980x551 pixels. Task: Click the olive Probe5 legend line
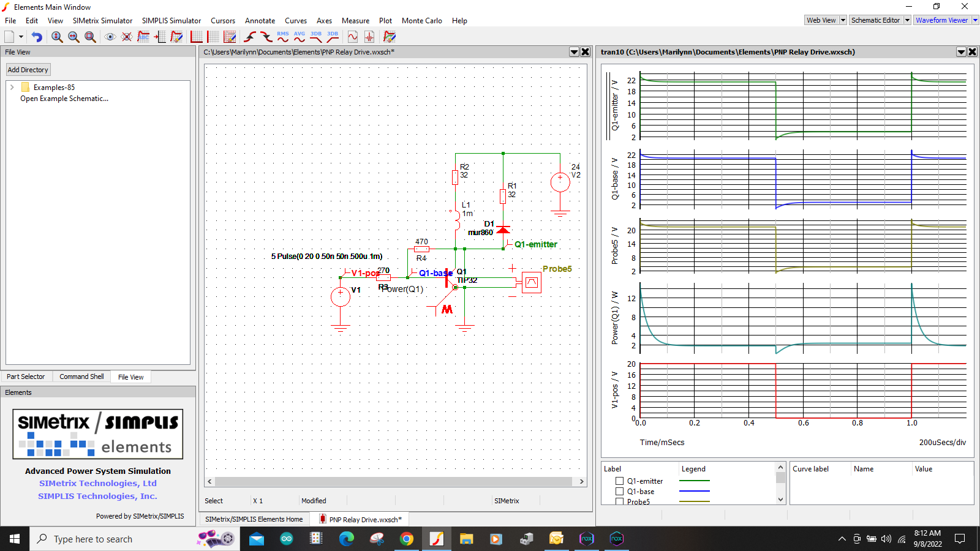point(695,501)
